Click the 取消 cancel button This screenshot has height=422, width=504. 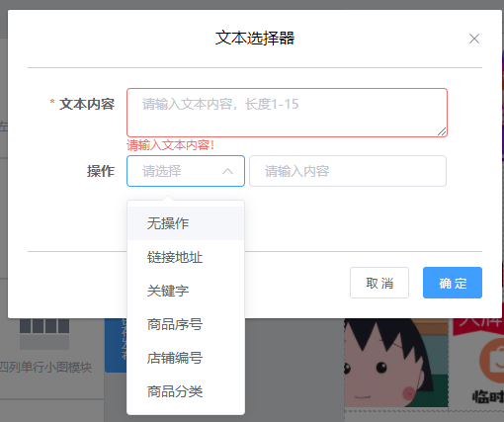tap(379, 283)
